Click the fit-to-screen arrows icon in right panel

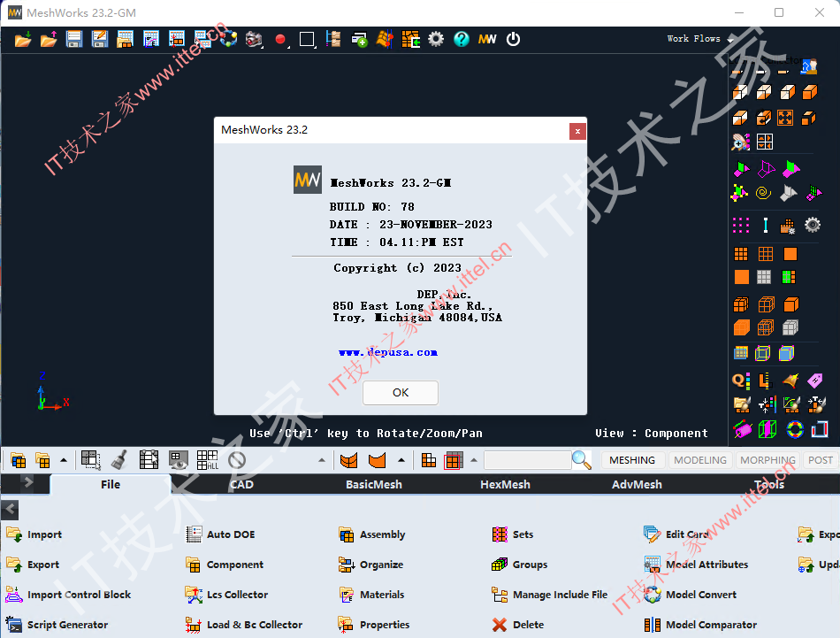785,118
